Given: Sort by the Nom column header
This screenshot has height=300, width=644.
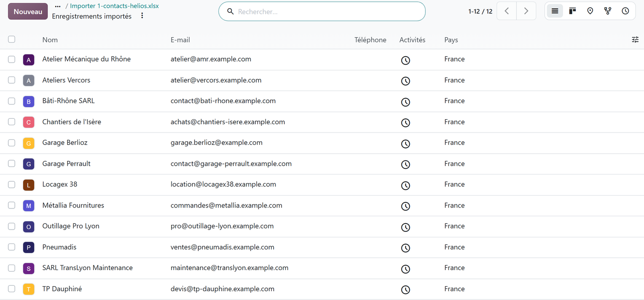Looking at the screenshot, I should 50,40.
